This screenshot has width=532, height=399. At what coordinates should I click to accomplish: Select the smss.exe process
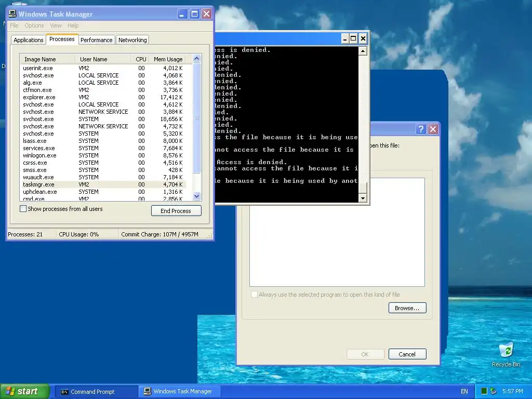(103, 170)
